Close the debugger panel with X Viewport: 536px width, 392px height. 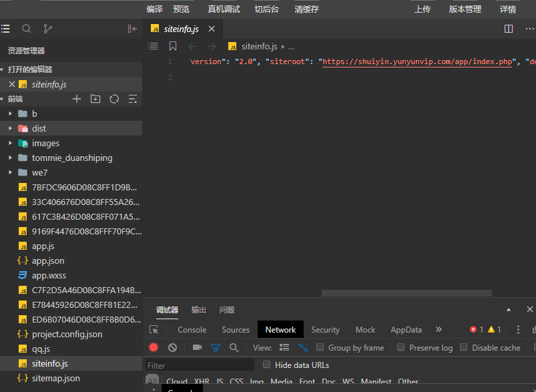[530, 309]
